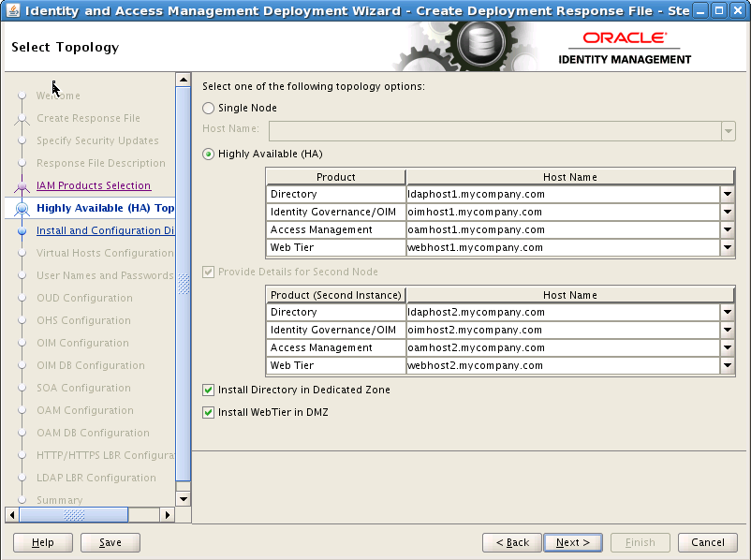The height and width of the screenshot is (560, 751).
Task: Toggle Install Directory in Dedicated Zone checkbox
Action: click(x=208, y=390)
